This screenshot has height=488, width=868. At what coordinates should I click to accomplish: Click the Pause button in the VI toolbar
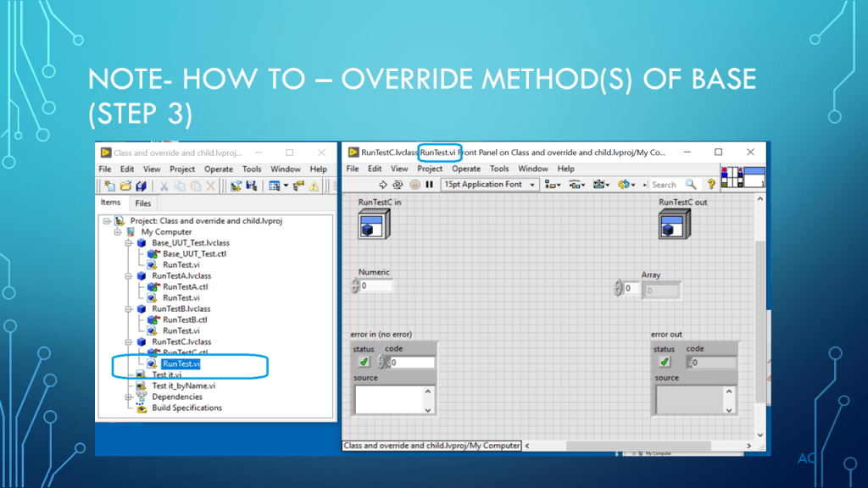(x=429, y=184)
